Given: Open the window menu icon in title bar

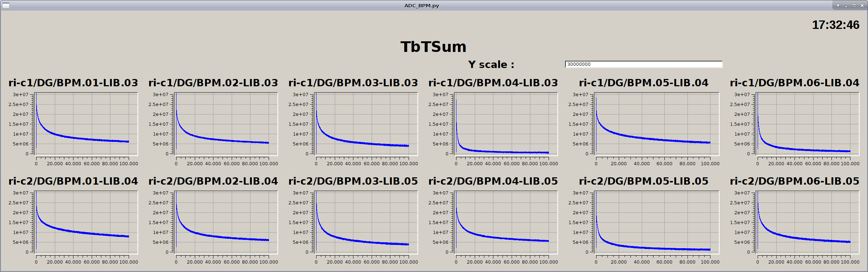Looking at the screenshot, I should [x=6, y=5].
